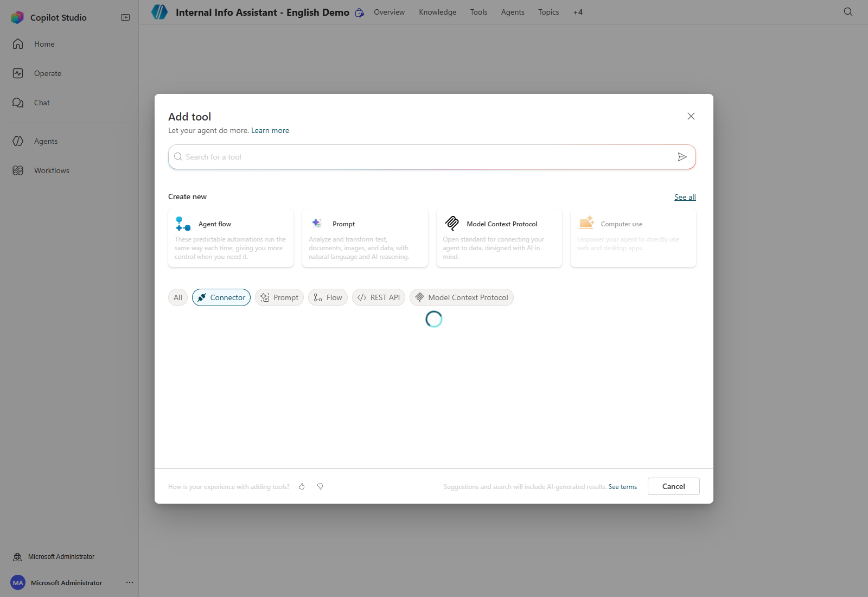
Task: Filter tools by All
Action: tap(178, 297)
